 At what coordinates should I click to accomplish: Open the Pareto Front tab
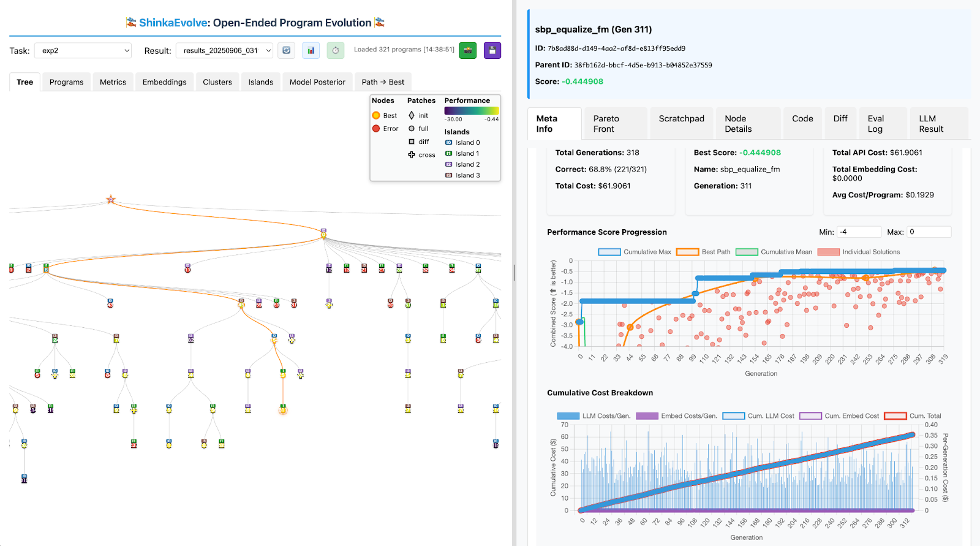click(614, 124)
